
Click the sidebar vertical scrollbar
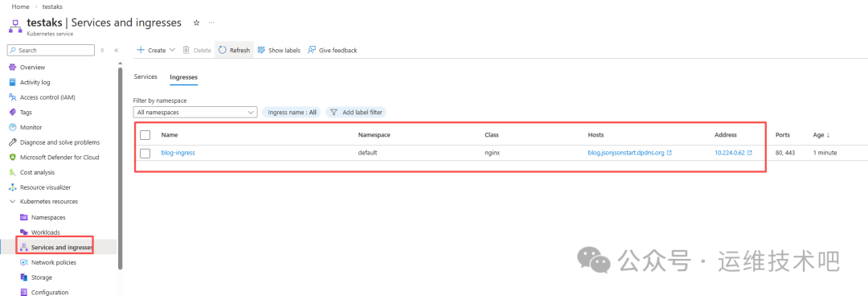[x=120, y=168]
